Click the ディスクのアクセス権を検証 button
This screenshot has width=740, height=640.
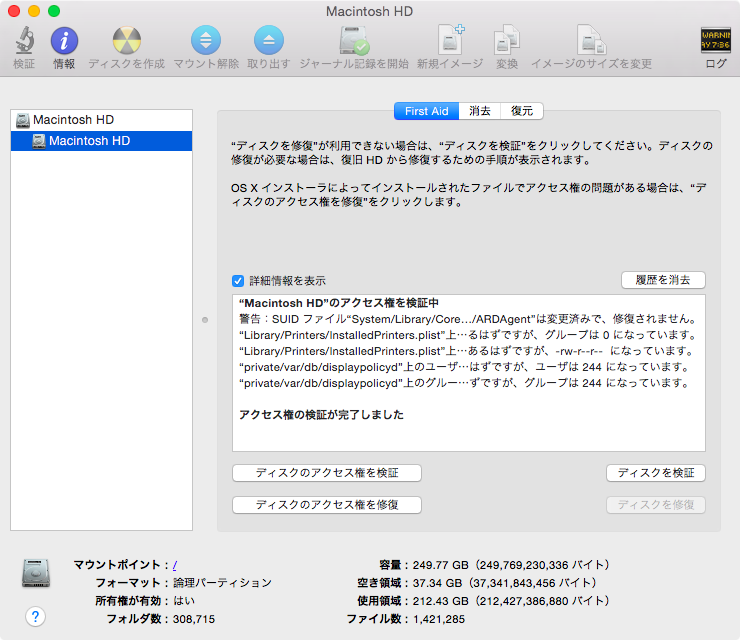pos(327,473)
